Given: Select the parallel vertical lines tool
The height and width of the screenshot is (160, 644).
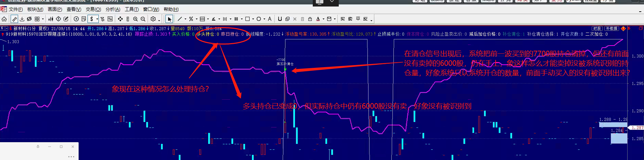Looking at the screenshot, I should click(202, 19).
